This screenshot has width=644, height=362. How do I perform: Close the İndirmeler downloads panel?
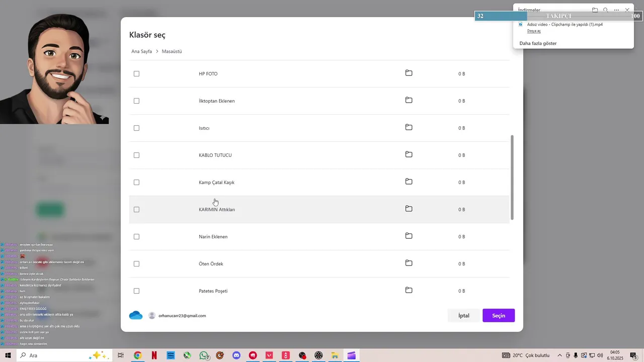tap(627, 10)
